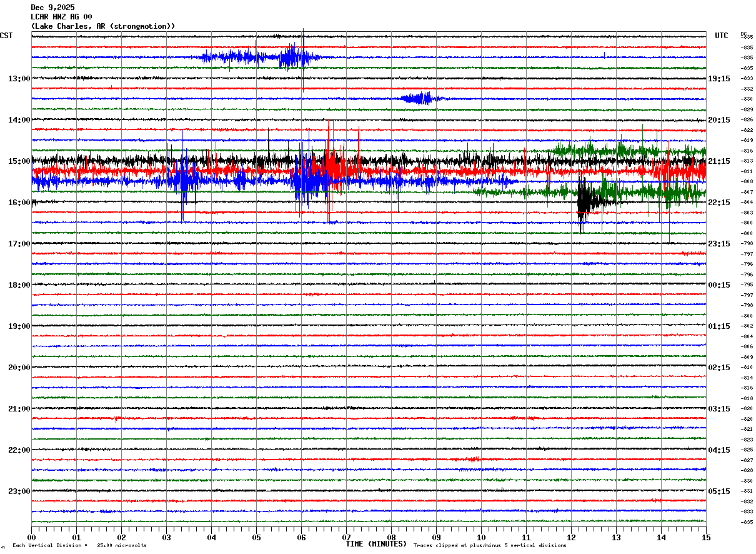Click the 'LCAR HNZ AG 00' station title
Screen dimensions: 756x554
coord(61,17)
